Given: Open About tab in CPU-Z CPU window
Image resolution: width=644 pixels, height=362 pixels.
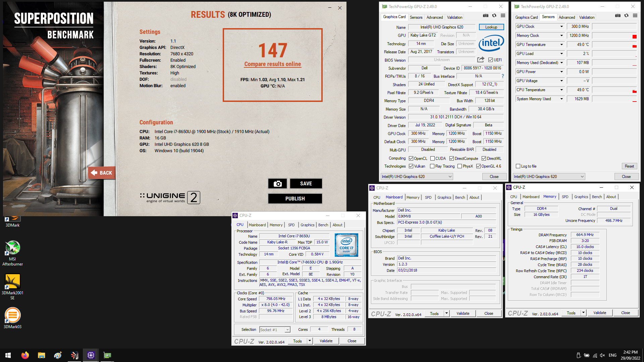Looking at the screenshot, I should click(337, 225).
